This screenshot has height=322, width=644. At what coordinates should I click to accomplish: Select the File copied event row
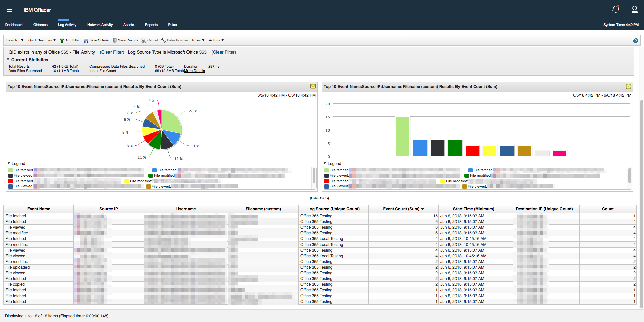[320, 284]
